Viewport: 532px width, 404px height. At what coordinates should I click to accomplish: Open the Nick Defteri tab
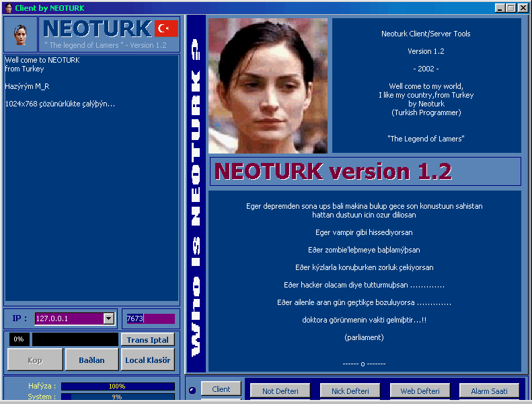pyautogui.click(x=350, y=391)
